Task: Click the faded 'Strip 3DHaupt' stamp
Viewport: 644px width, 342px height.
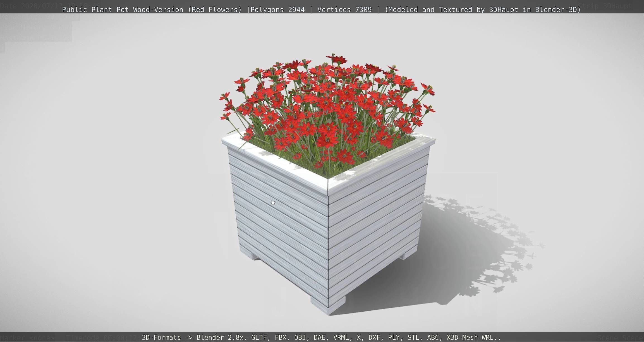Action: pyautogui.click(x=604, y=6)
